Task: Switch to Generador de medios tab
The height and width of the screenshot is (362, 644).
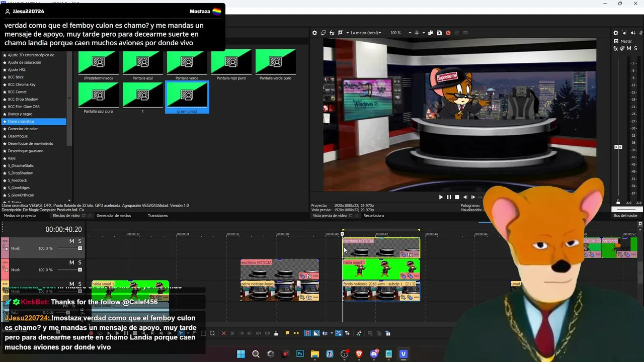Action: click(114, 216)
